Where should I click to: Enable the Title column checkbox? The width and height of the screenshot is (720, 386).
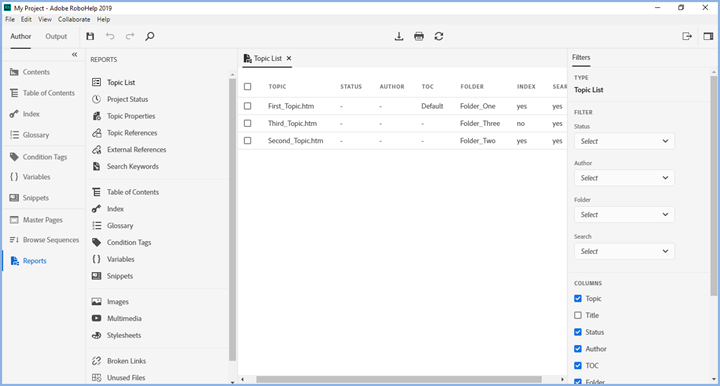pos(578,315)
